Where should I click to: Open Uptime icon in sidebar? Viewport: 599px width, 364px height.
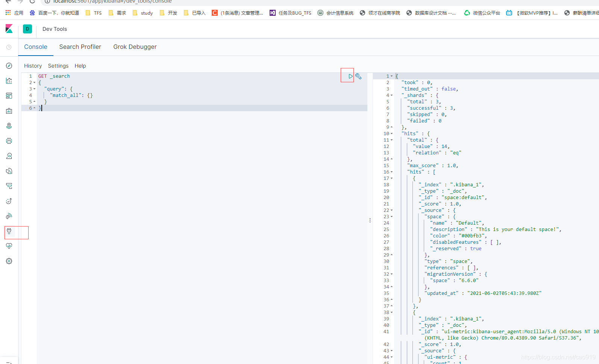[x=9, y=201]
